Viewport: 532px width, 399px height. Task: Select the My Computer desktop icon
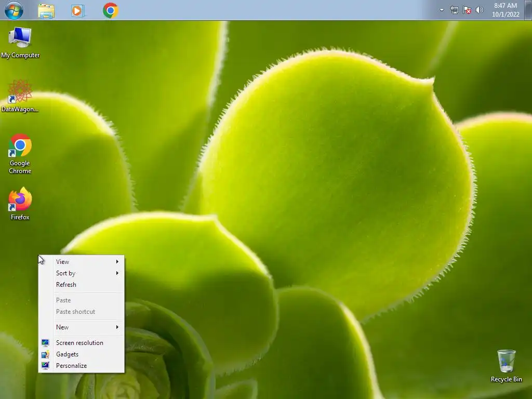coord(20,43)
